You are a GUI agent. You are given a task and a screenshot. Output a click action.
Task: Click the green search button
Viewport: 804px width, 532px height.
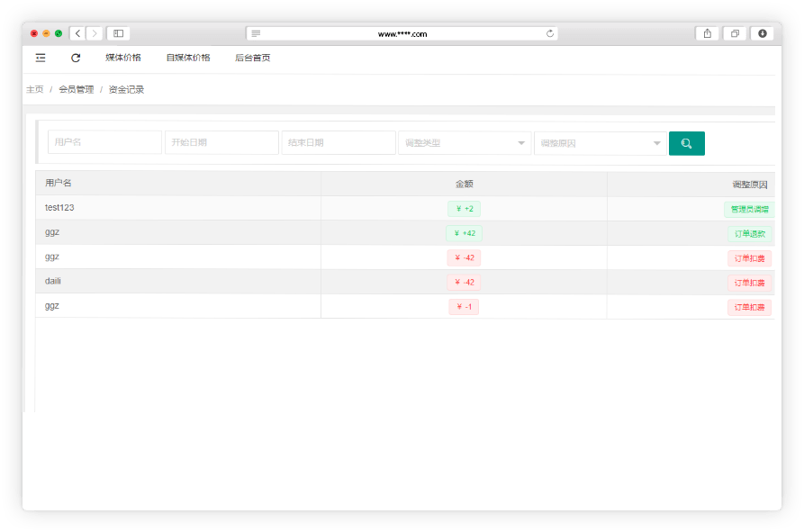point(686,143)
